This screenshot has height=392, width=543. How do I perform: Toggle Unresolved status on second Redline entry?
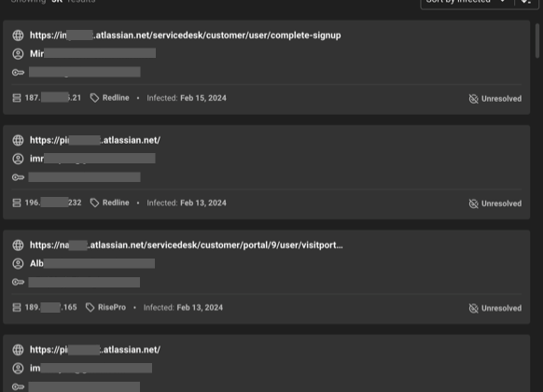pyautogui.click(x=495, y=203)
